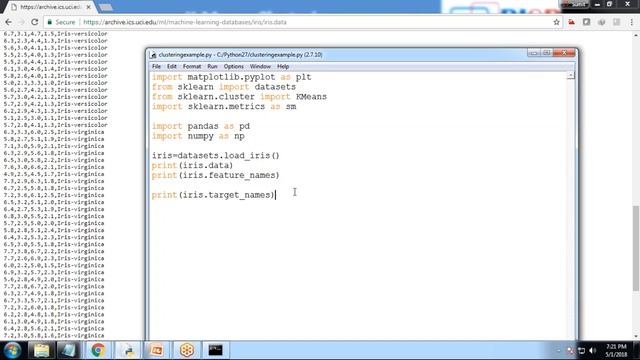Open the Options menu in IDLE
The image size is (640, 360).
(233, 66)
